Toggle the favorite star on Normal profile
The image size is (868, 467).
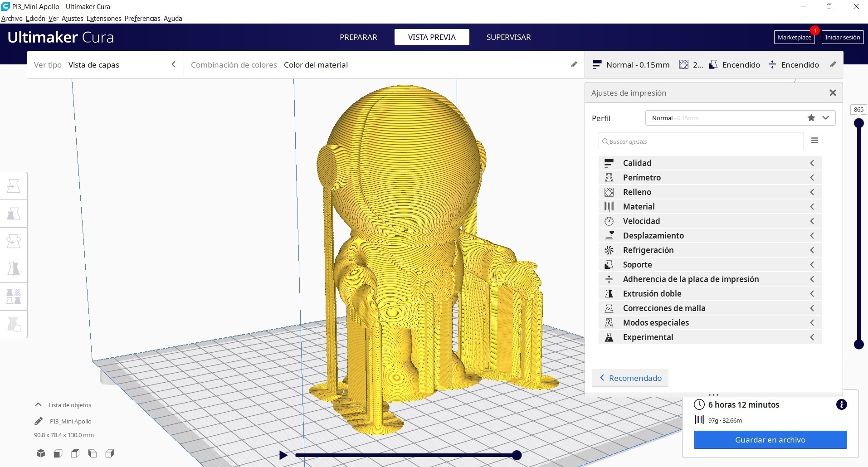[811, 117]
